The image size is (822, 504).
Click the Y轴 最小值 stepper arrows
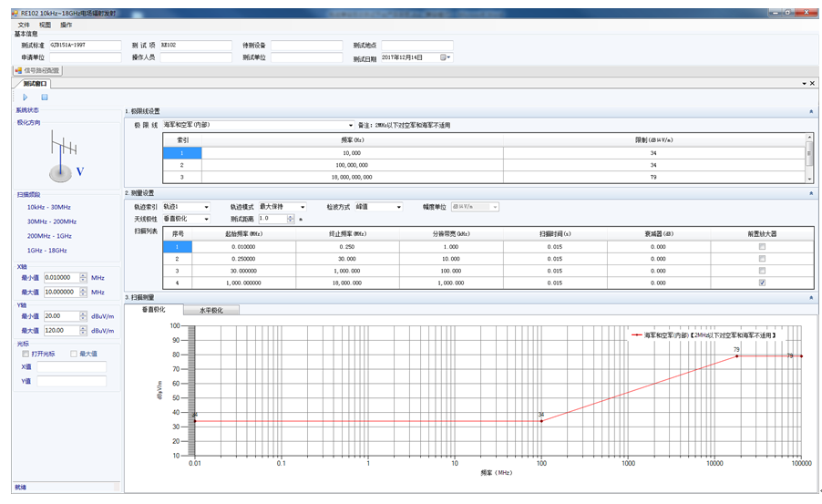pyautogui.click(x=83, y=316)
